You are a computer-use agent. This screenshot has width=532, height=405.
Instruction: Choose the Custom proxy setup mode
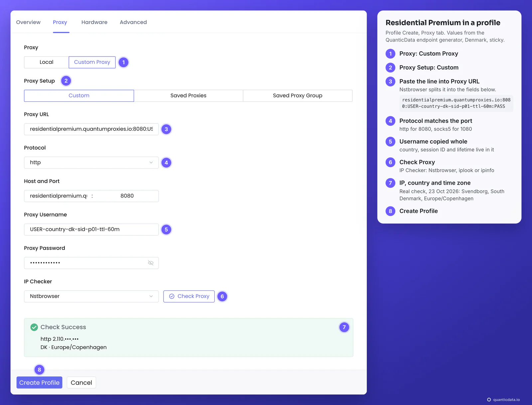point(79,96)
